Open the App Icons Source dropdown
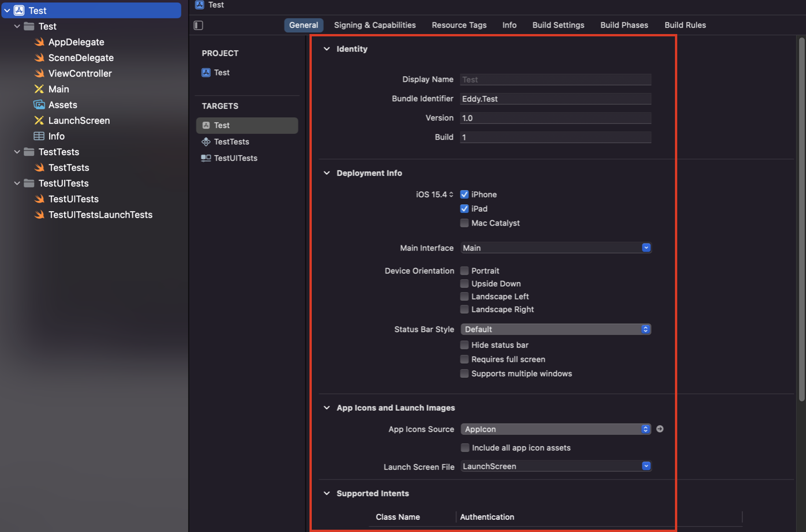806x532 pixels. [x=555, y=429]
